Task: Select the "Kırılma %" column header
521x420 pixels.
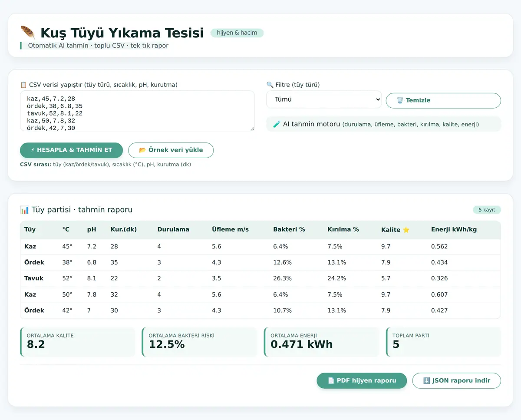Action: click(343, 229)
